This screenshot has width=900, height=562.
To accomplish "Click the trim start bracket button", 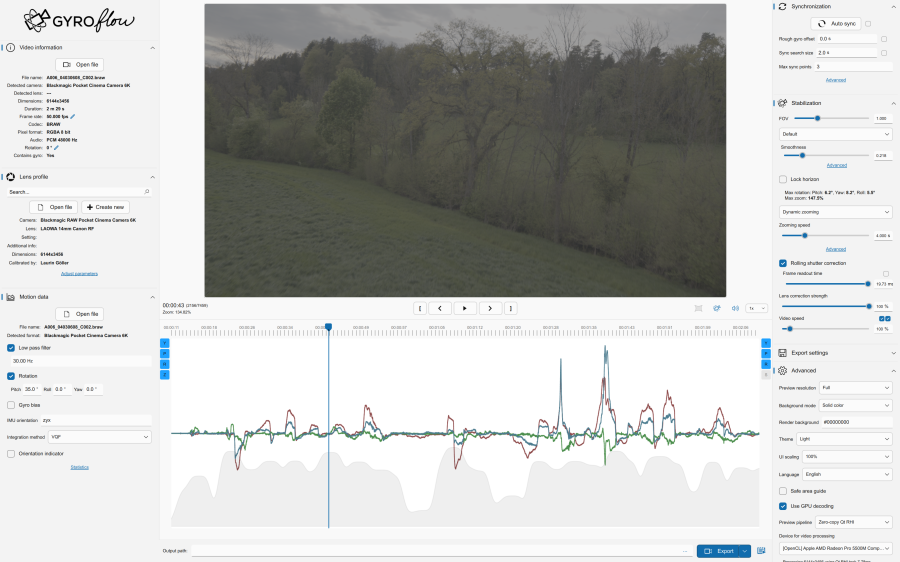I will [421, 308].
